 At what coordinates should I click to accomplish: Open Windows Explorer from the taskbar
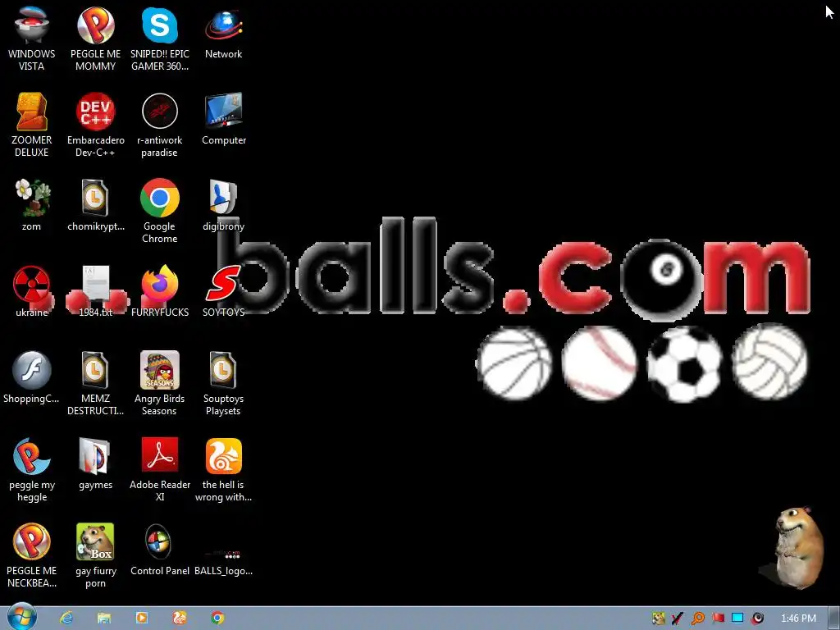coord(104,619)
